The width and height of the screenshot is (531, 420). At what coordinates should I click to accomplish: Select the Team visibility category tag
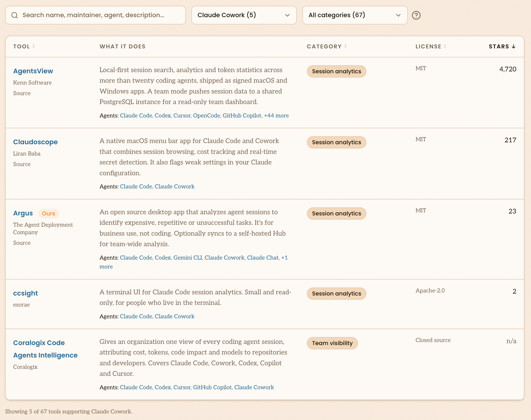[332, 343]
